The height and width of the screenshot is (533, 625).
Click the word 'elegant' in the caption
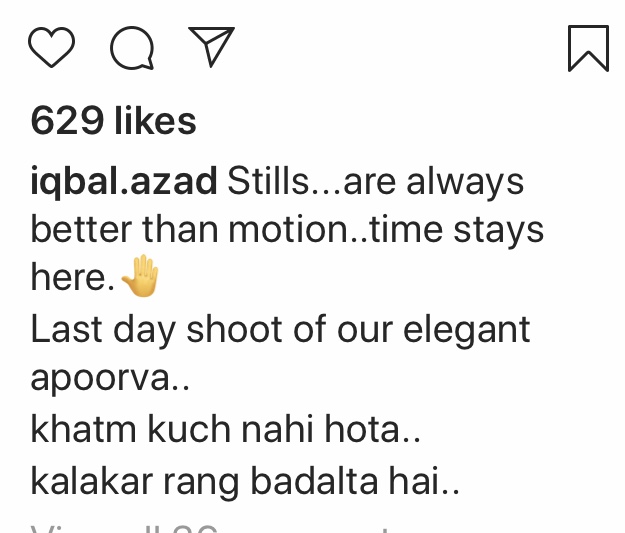466,330
